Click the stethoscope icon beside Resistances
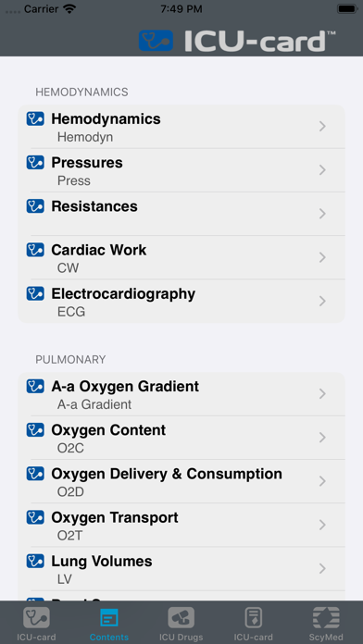 (x=35, y=205)
